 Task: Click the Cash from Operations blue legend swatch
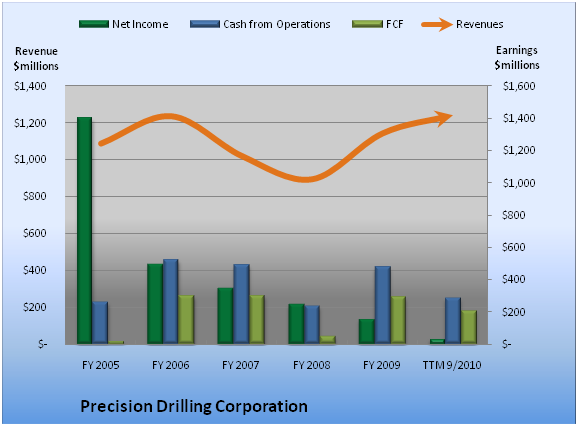pyautogui.click(x=205, y=24)
